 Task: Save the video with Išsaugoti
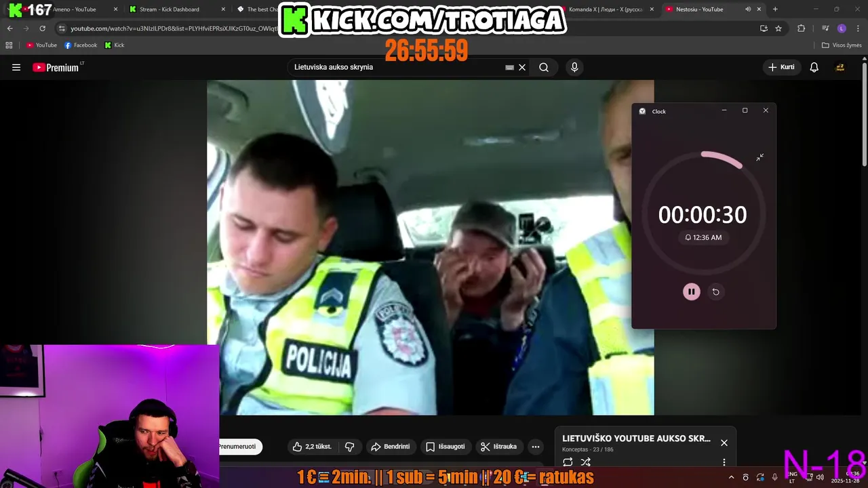tap(446, 447)
